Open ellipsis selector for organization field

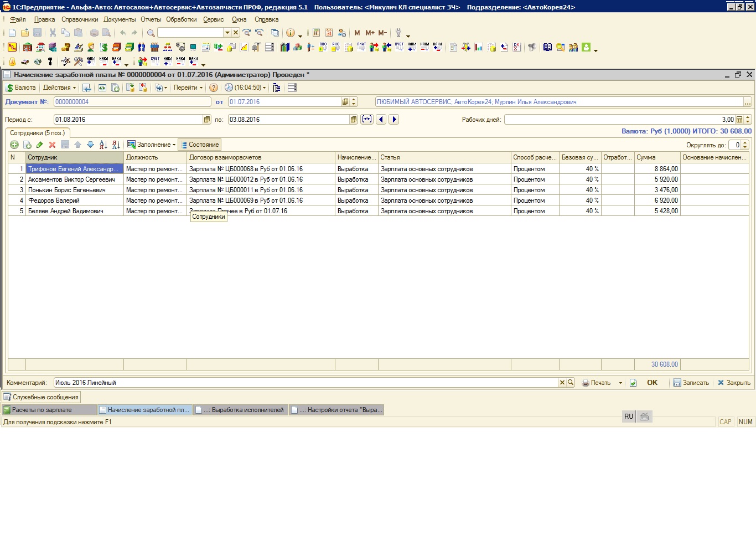tap(747, 102)
